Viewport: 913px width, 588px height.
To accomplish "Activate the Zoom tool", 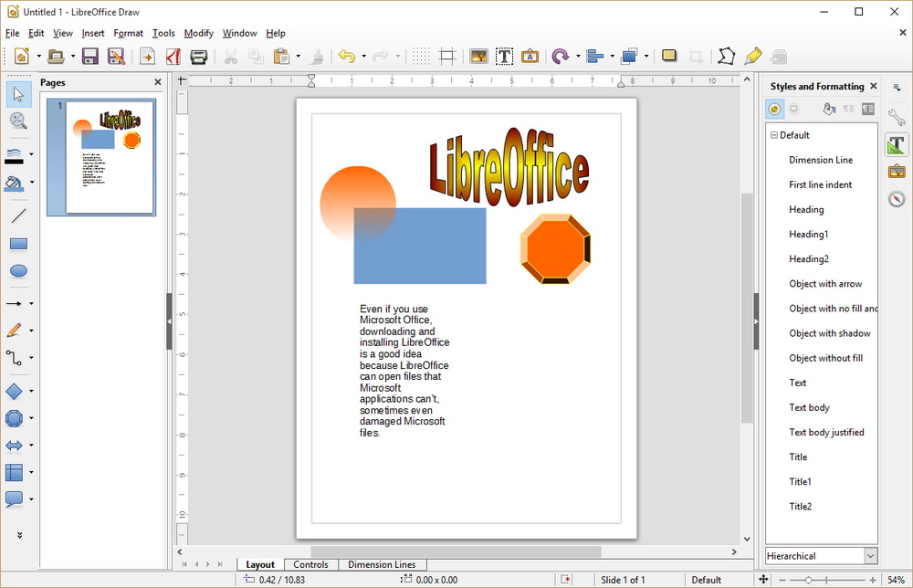I will coord(18,120).
